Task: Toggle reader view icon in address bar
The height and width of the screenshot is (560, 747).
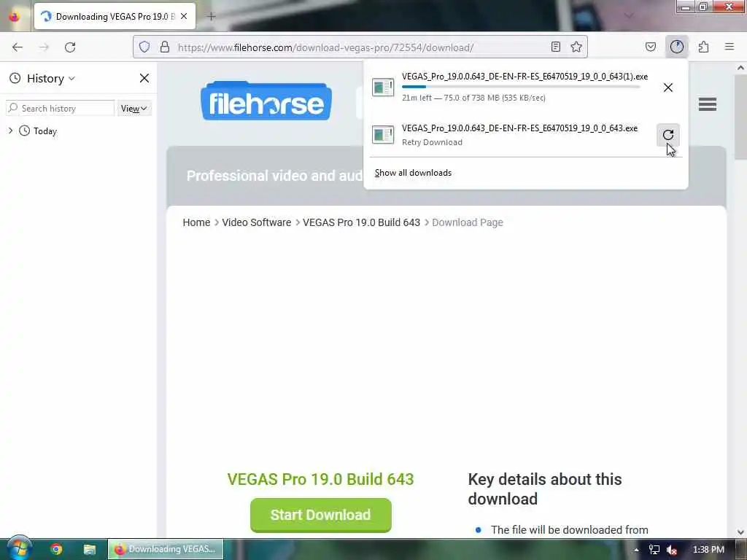Action: 555,47
